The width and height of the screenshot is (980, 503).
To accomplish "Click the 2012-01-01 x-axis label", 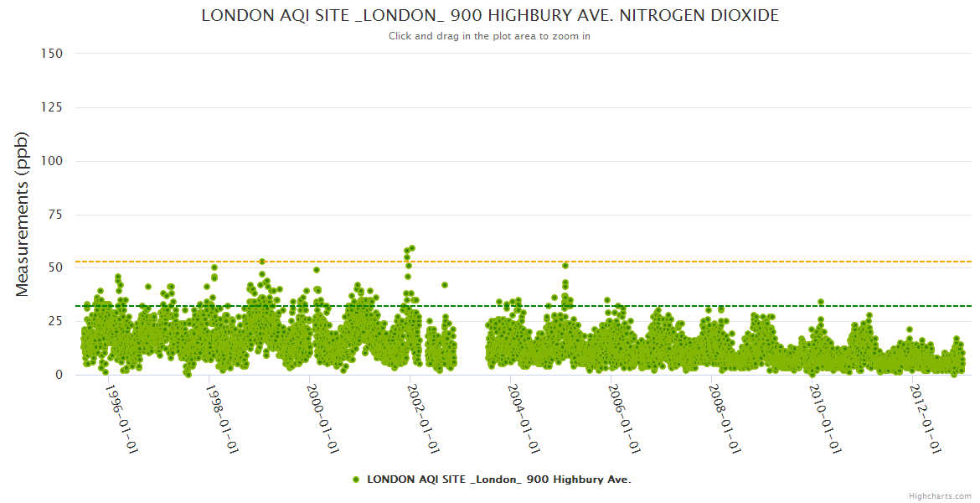I will coord(925,418).
